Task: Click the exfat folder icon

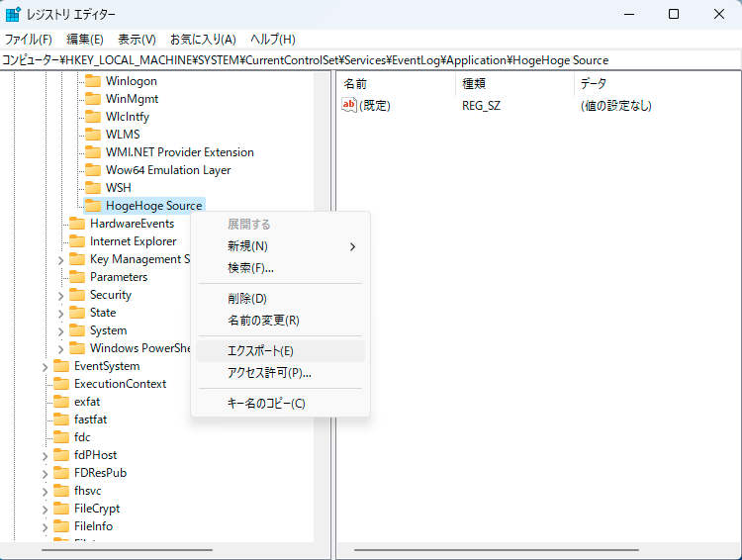Action: pyautogui.click(x=61, y=402)
